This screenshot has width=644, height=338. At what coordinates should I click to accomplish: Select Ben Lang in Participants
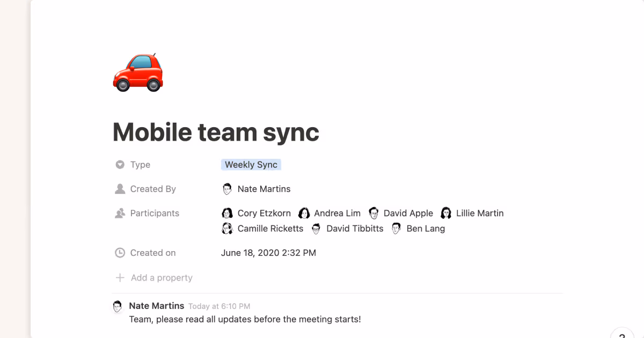pyautogui.click(x=426, y=228)
